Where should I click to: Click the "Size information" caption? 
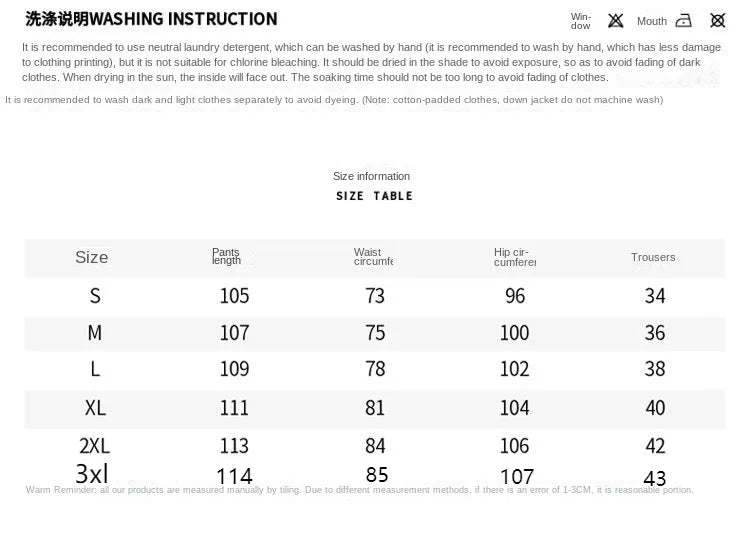371,176
